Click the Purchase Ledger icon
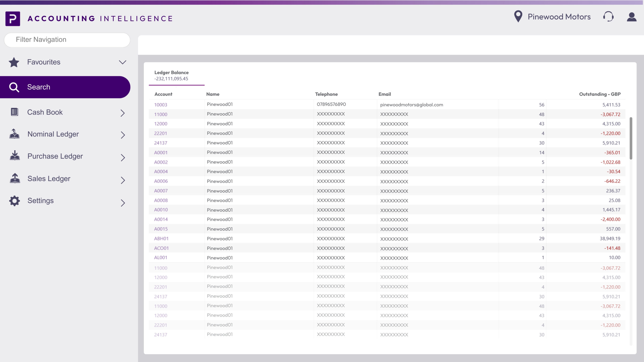Screen dimensions: 644x362 click(x=15, y=156)
